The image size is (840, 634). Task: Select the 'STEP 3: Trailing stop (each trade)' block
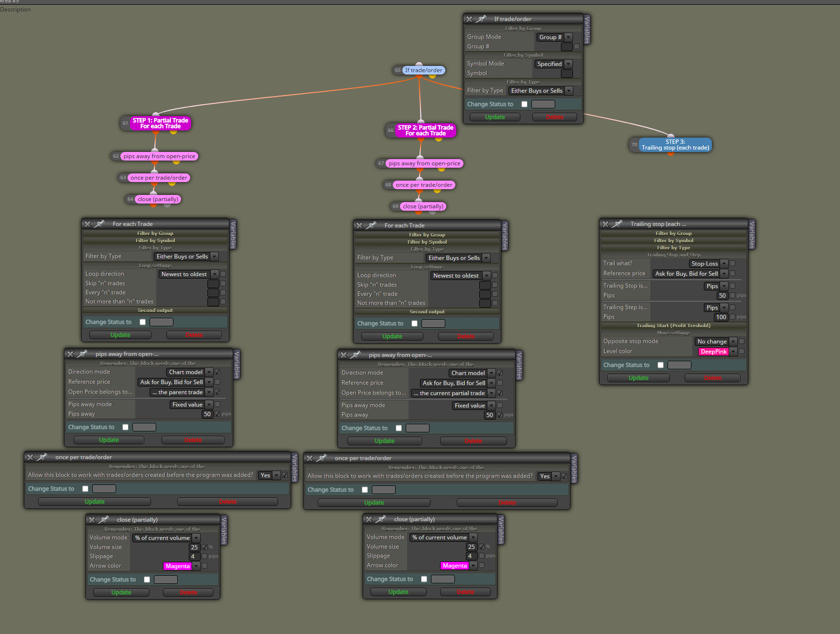click(x=675, y=145)
